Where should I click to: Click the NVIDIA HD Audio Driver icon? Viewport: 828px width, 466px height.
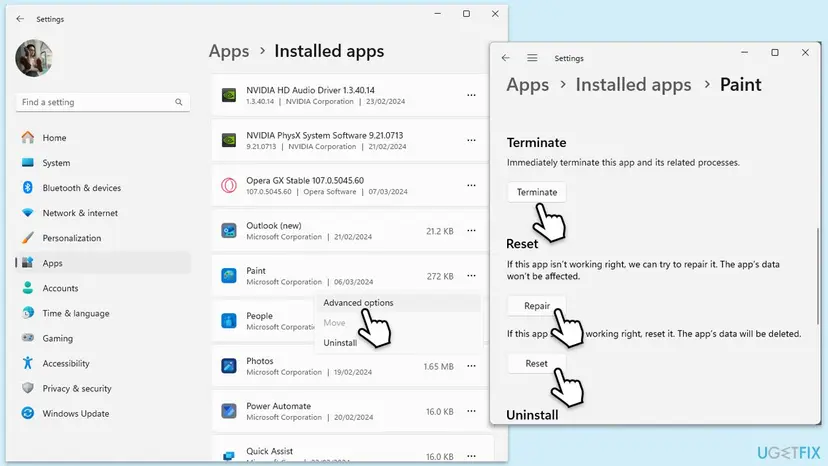pos(229,95)
